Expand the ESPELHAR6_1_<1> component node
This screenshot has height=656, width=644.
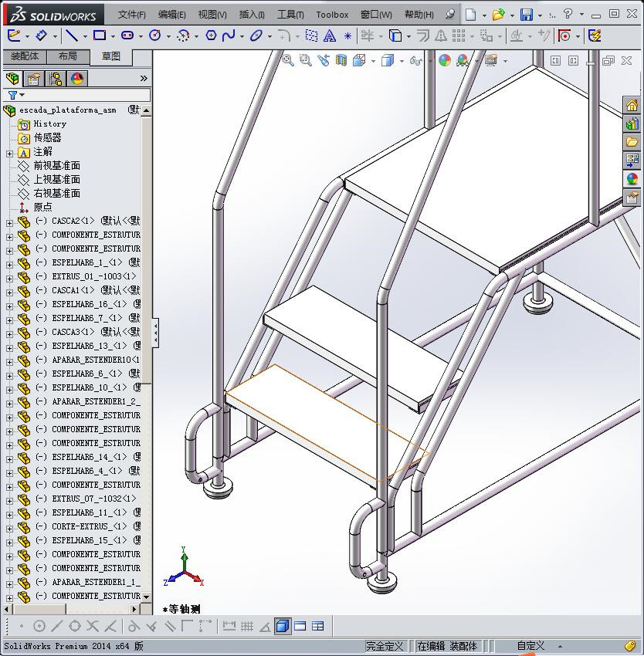click(9, 265)
